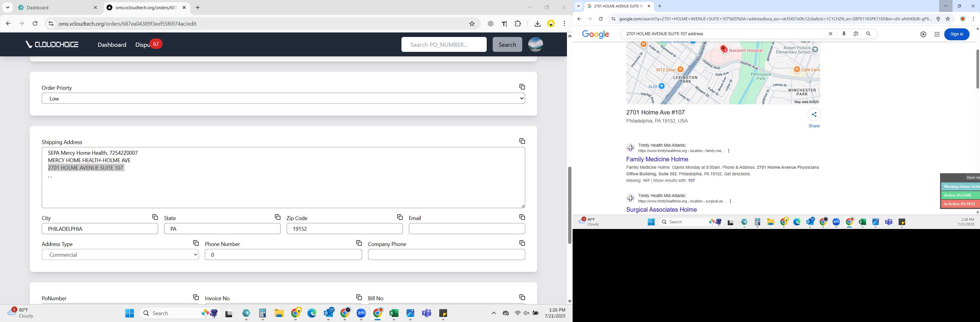Expand the Order Priority dropdown
980x322 pixels.
point(283,98)
